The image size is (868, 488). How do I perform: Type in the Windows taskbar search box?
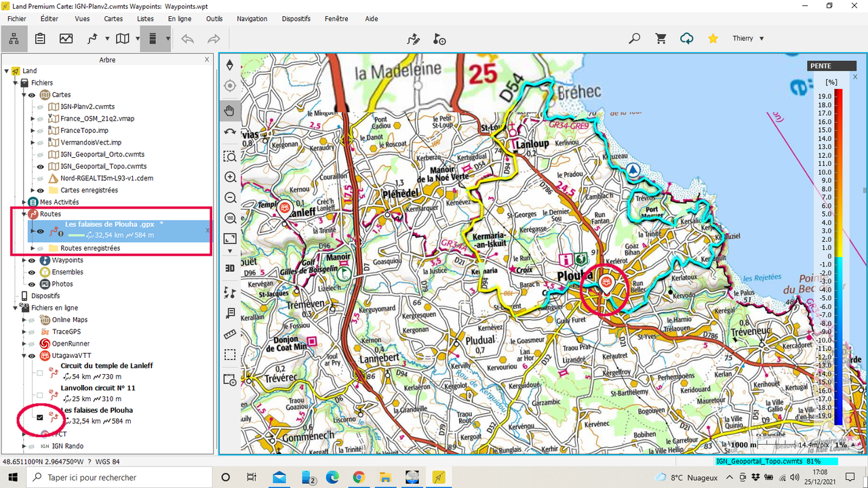click(119, 477)
